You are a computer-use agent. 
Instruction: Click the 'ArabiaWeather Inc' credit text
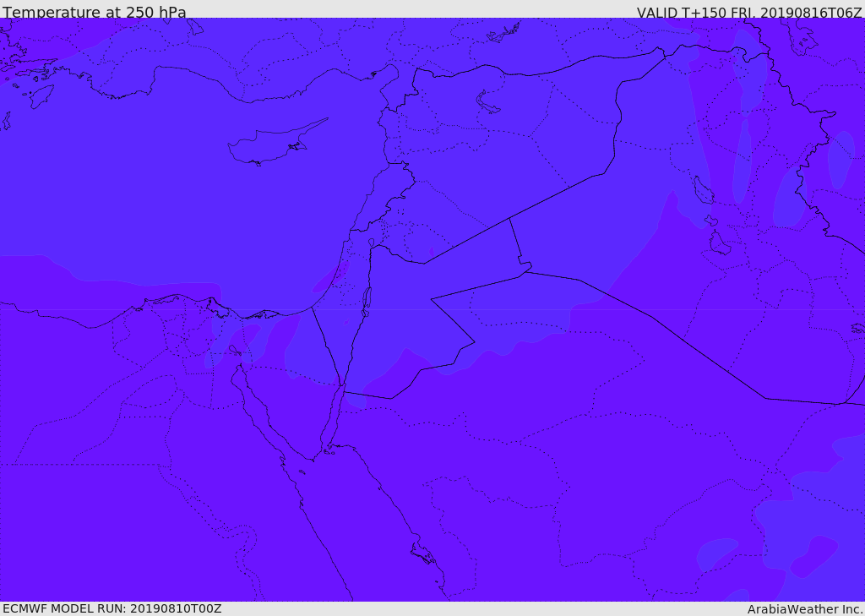(805, 609)
